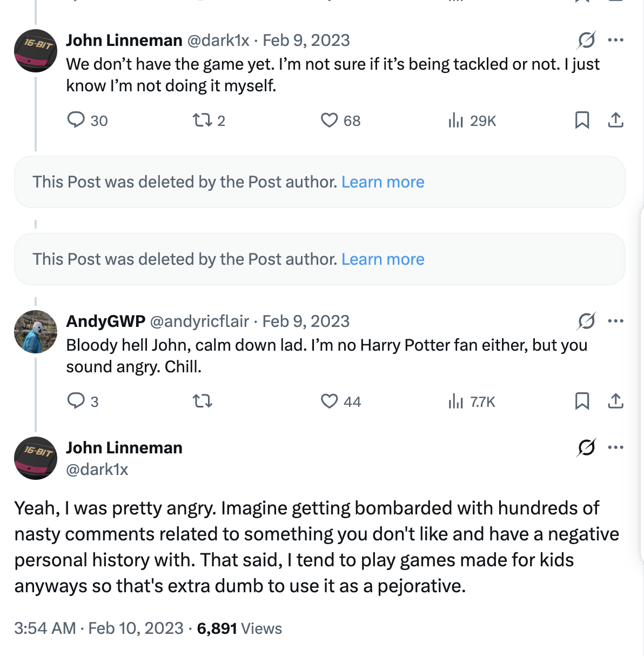Open AndyGWP's profile avatar
Screen dimensions: 644x656
pyautogui.click(x=36, y=332)
